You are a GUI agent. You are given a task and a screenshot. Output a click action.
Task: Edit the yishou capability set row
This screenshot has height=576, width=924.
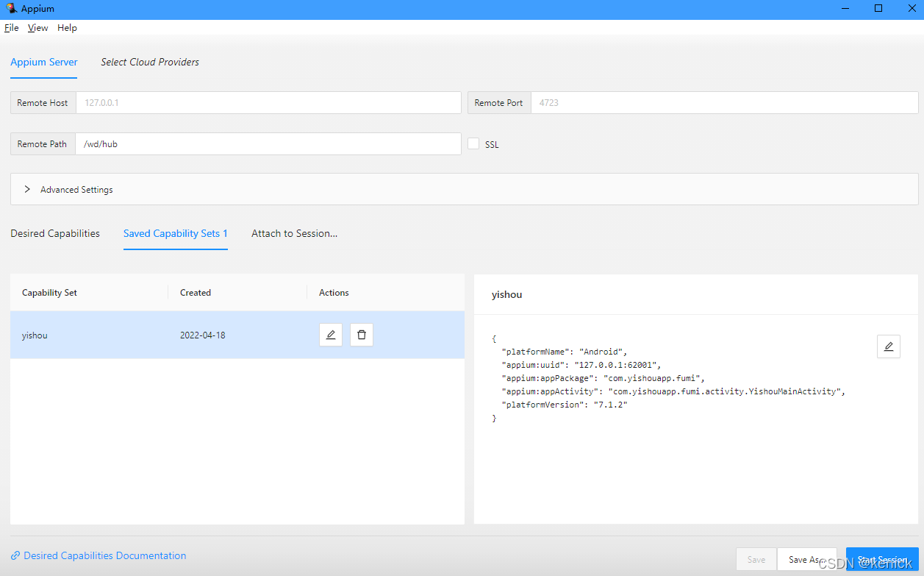tap(331, 335)
